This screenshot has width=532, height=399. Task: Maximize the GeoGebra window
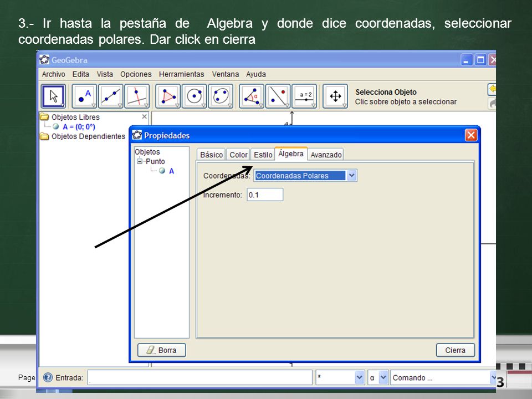480,60
